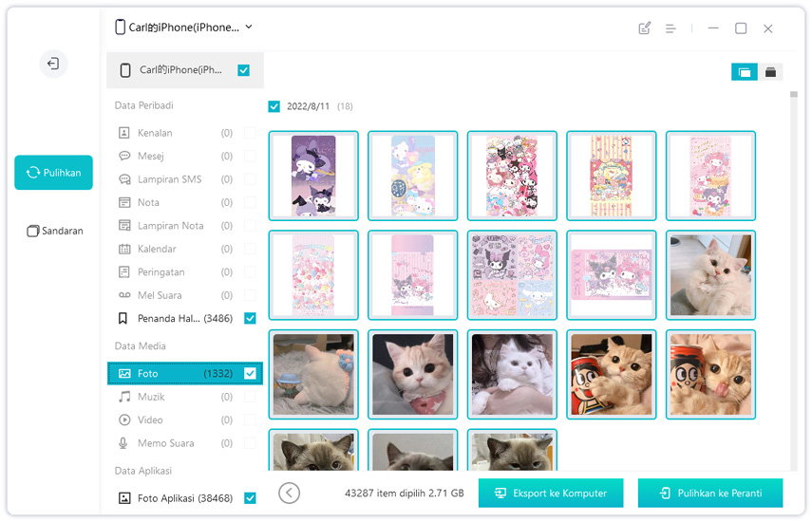Image resolution: width=812 pixels, height=522 pixels.
Task: Expand the Carl's iPhone device dropdown
Action: click(x=249, y=28)
